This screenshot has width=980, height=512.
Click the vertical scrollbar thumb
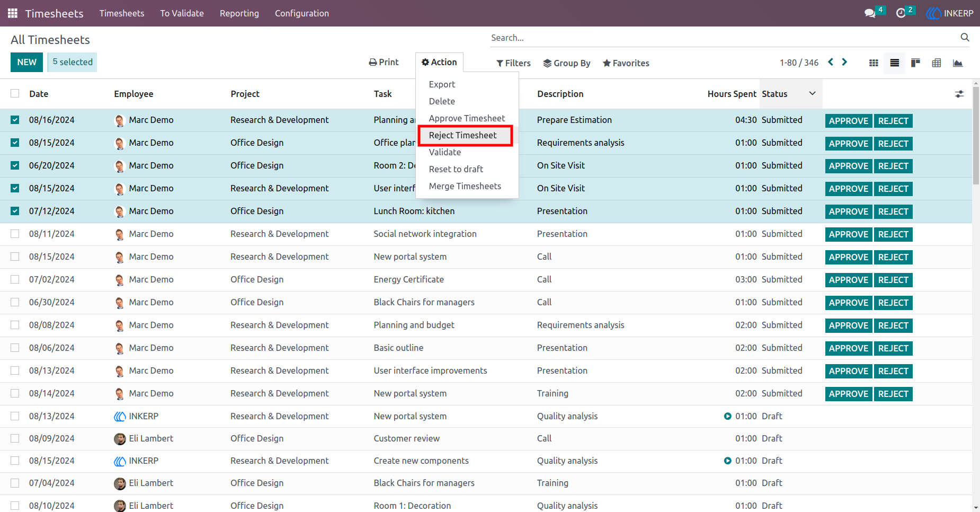click(976, 135)
